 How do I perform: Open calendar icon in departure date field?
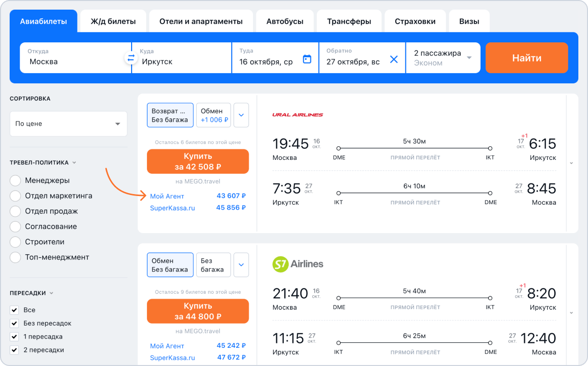[307, 59]
